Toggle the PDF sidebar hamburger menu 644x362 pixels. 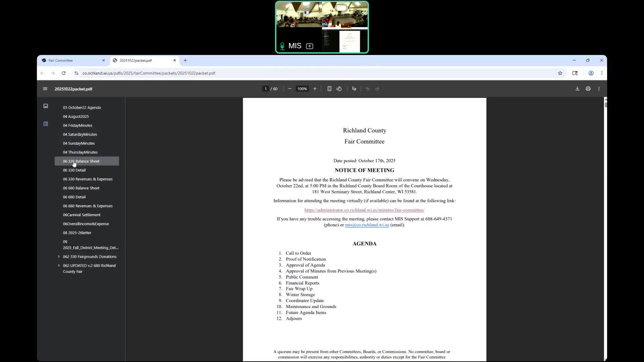tap(45, 89)
